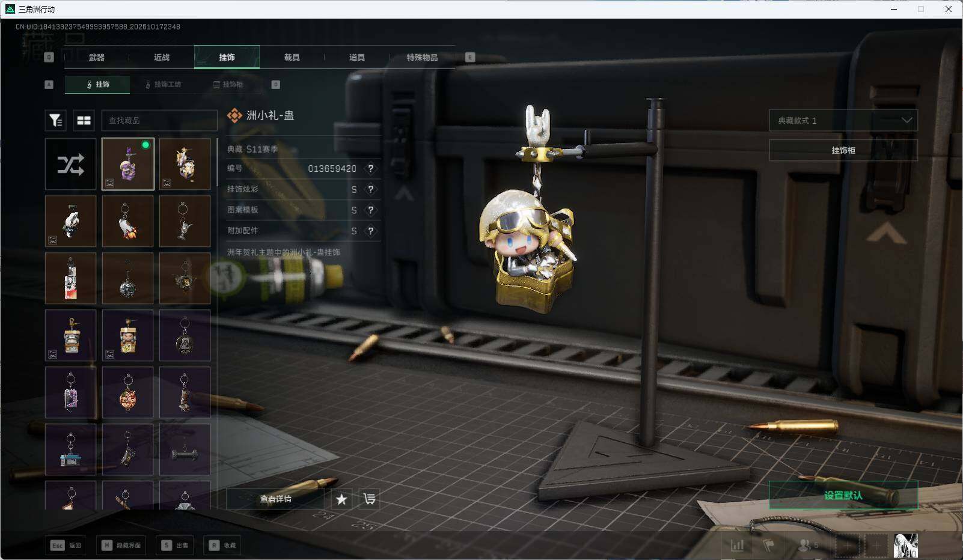Select the random shuffle charm tile
The width and height of the screenshot is (963, 560).
(70, 164)
